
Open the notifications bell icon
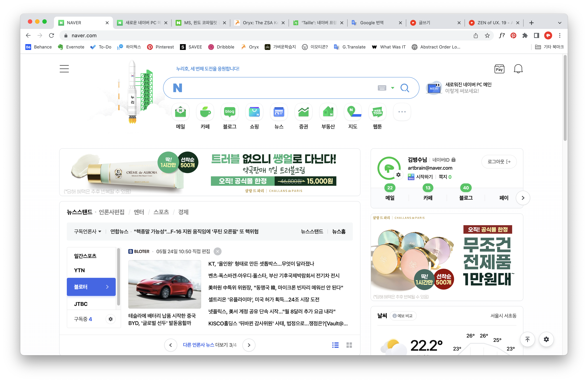coord(518,69)
